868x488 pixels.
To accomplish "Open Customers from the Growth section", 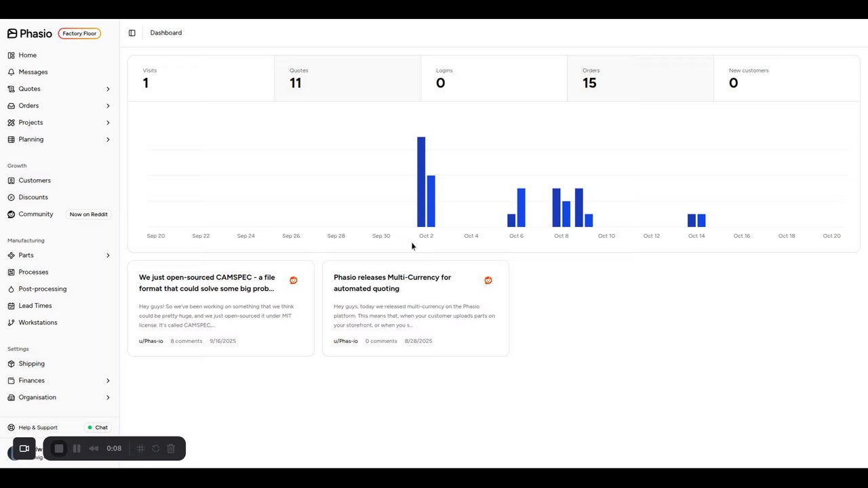I will point(35,180).
